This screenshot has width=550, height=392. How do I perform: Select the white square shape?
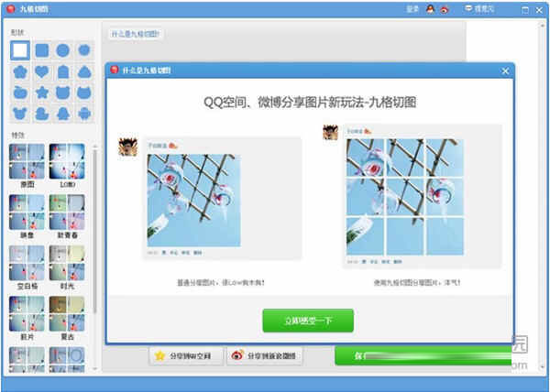click(x=20, y=49)
